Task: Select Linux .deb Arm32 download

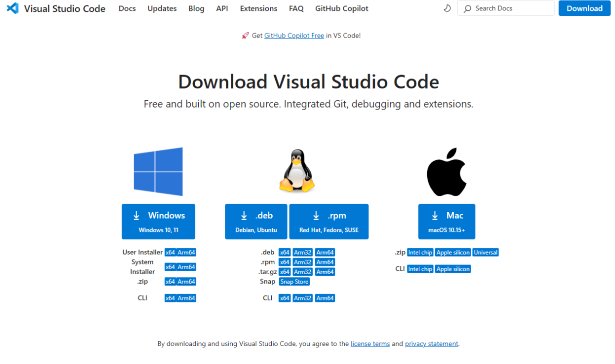Action: 302,253
